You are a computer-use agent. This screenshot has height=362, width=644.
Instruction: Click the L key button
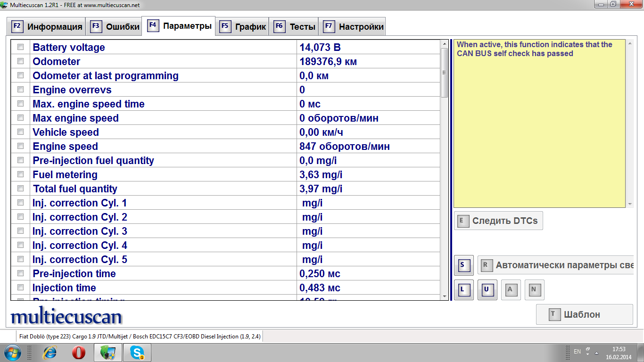tap(463, 289)
